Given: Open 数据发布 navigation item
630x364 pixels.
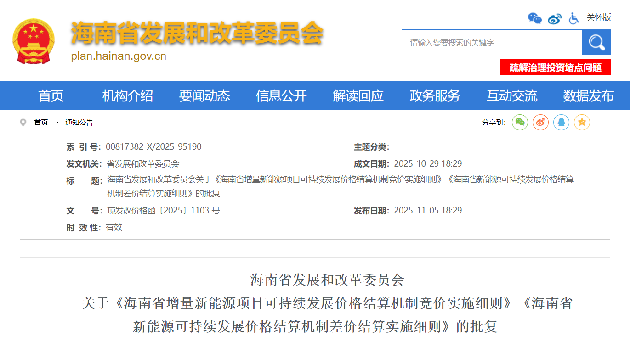Looking at the screenshot, I should coord(588,96).
